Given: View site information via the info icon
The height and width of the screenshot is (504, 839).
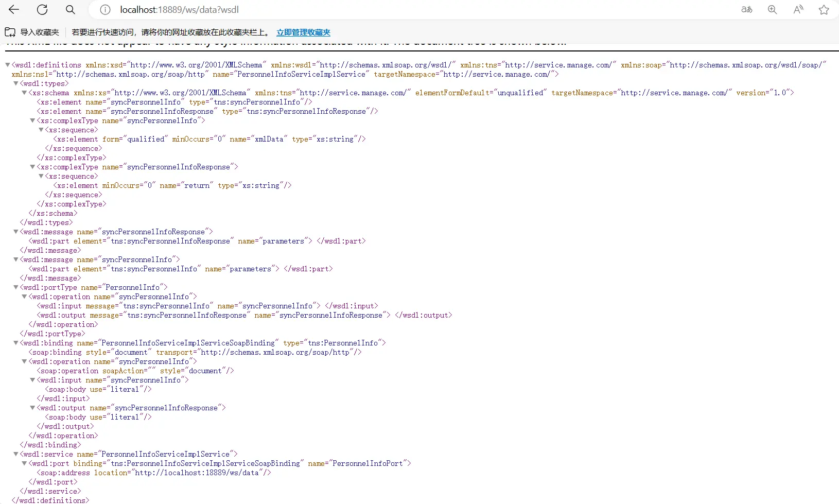Looking at the screenshot, I should tap(105, 10).
